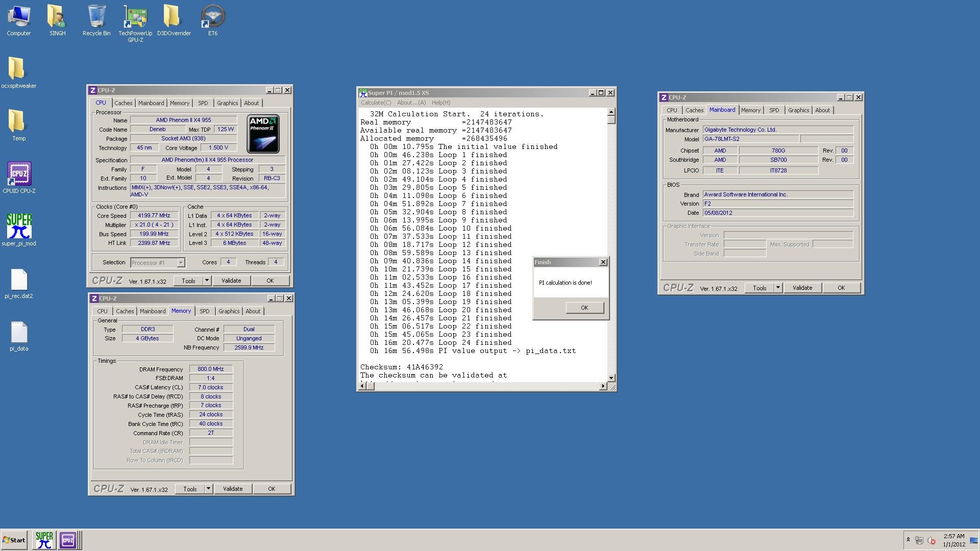
Task: Click Validate in CPU-Z Memory window
Action: (233, 489)
